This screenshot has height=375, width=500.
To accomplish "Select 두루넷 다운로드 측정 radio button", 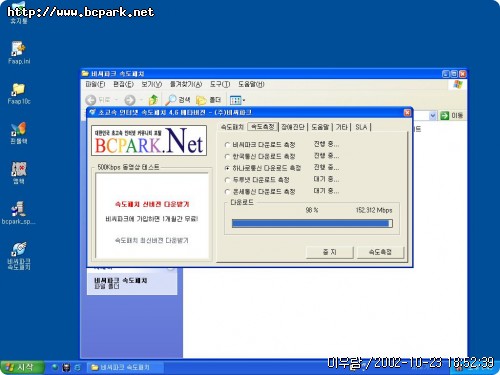I will click(x=227, y=180).
